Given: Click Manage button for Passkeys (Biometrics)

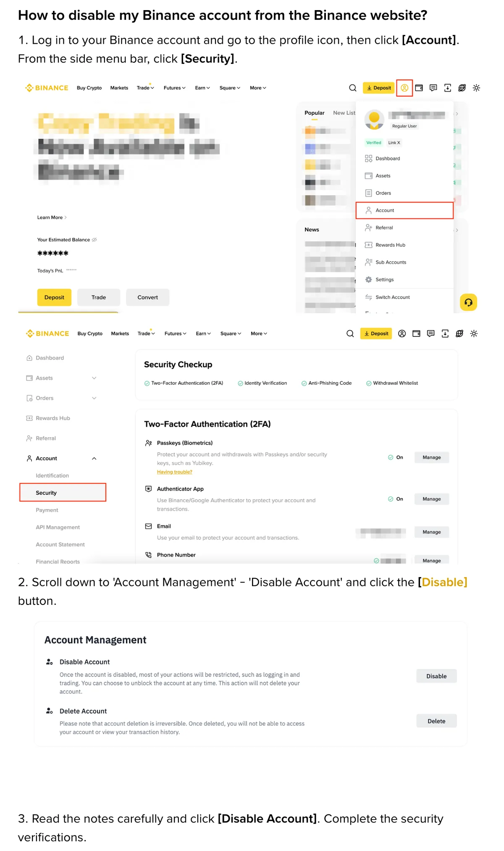Looking at the screenshot, I should 432,457.
